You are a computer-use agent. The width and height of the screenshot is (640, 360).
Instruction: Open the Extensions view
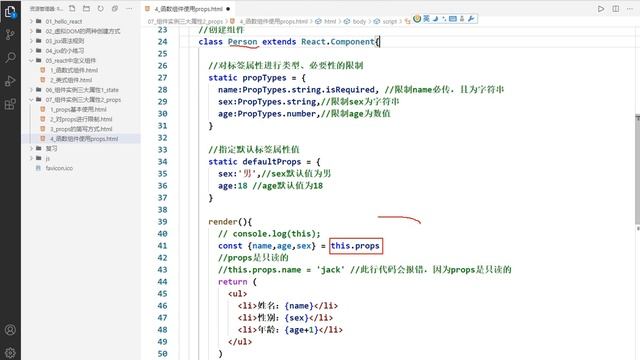(10, 104)
